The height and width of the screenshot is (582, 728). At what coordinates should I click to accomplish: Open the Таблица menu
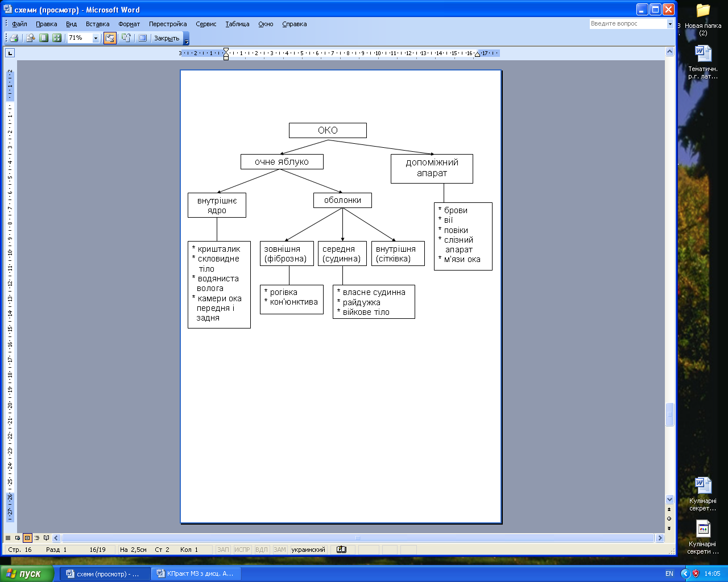click(237, 24)
